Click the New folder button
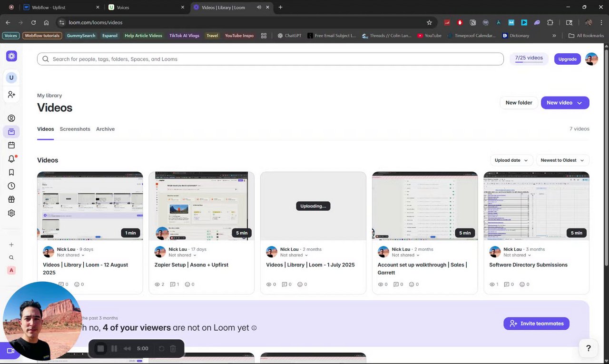Screen dimensions: 609x364 click(519, 103)
